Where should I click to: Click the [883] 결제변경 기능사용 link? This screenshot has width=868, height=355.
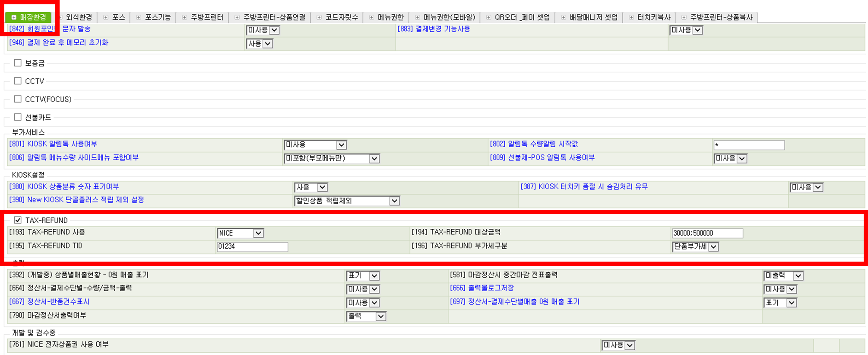tap(434, 29)
